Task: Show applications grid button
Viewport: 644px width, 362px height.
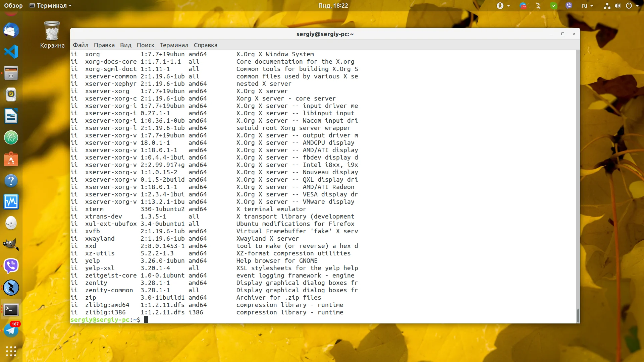Action: coord(11,351)
